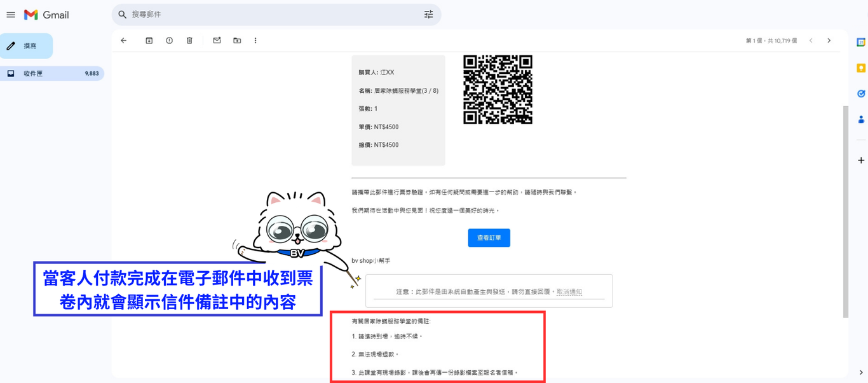Click the 撰寫 compose button
868x383 pixels.
27,46
